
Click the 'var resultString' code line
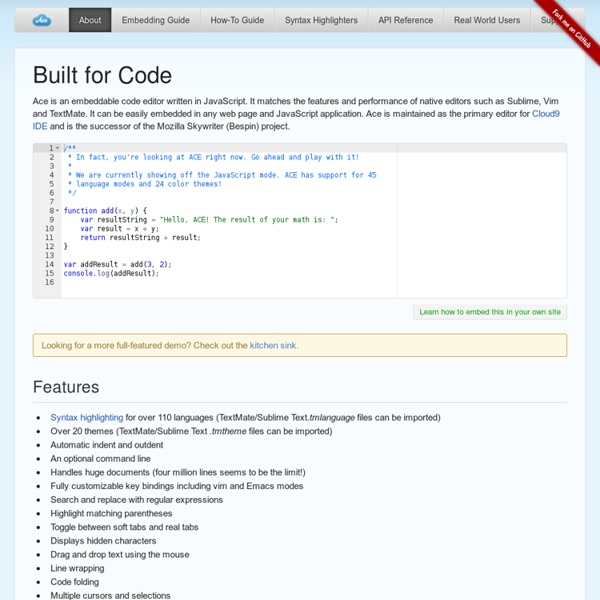coord(209,220)
